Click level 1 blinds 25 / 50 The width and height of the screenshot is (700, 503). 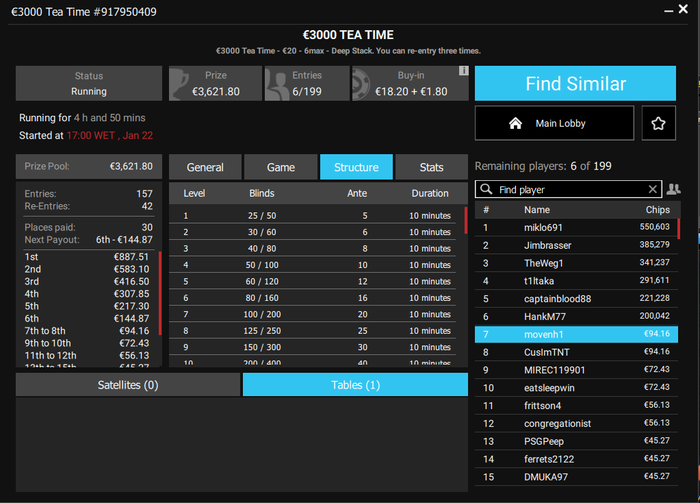pos(262,216)
